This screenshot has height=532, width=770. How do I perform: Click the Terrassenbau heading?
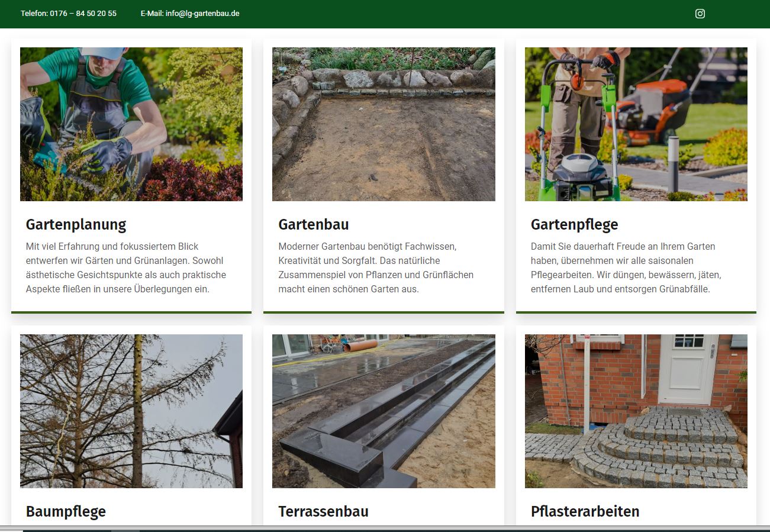coord(323,511)
